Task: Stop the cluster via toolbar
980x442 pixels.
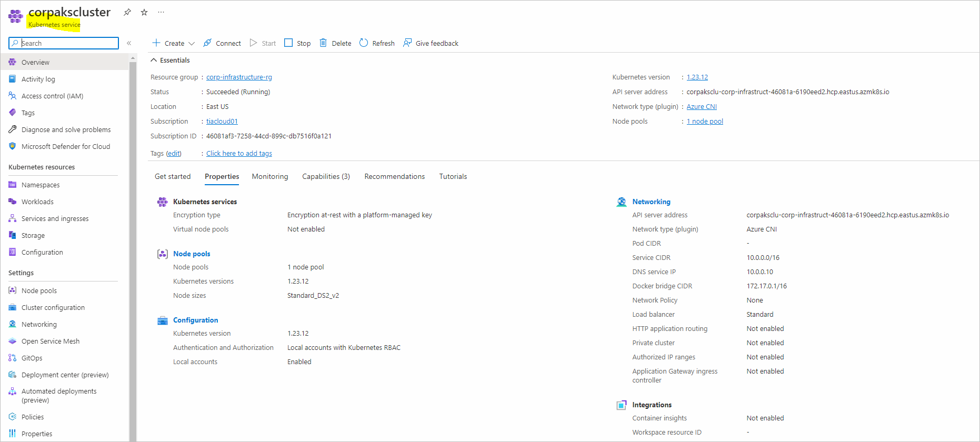Action: click(x=297, y=43)
